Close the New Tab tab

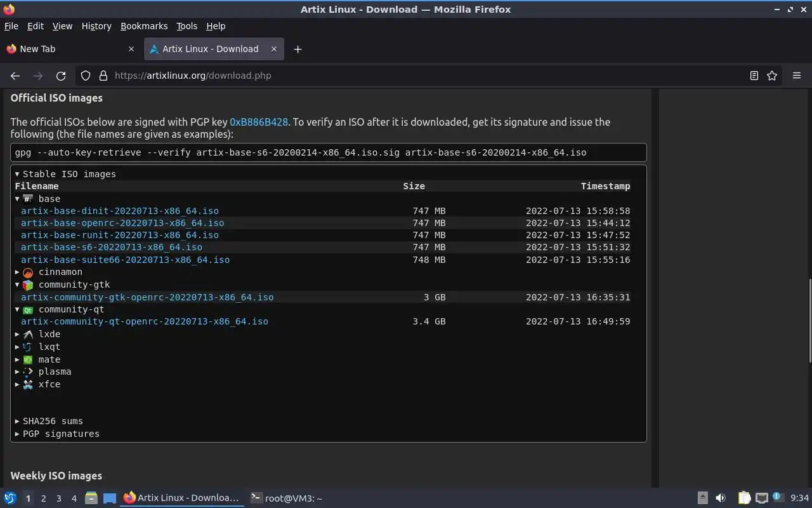[x=131, y=49]
